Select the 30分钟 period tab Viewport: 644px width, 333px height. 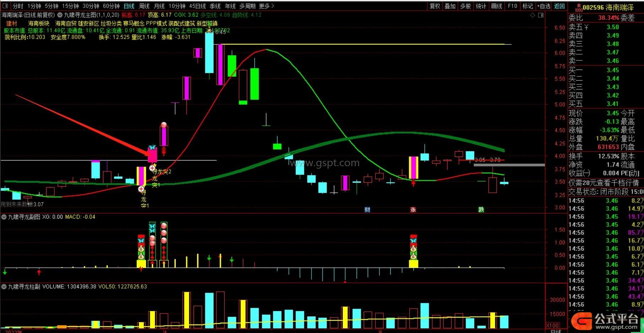point(91,6)
